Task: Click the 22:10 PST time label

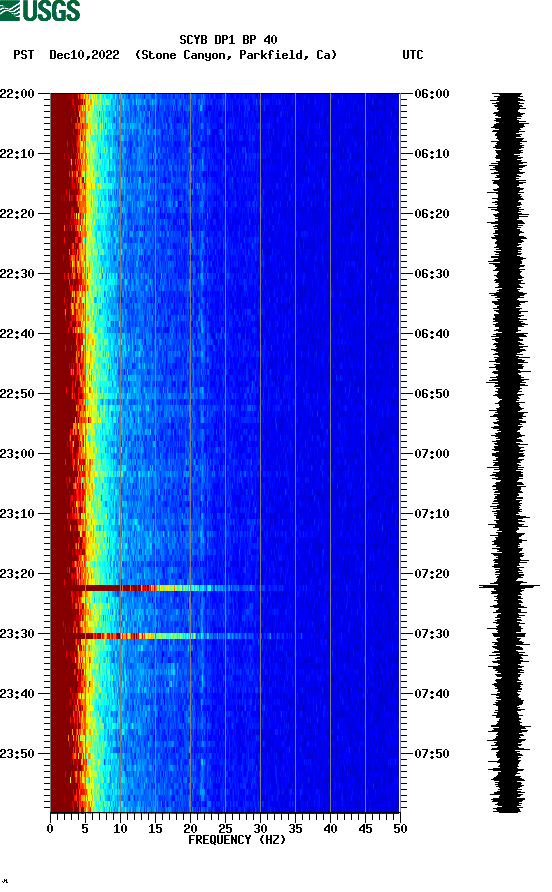Action: coord(17,154)
